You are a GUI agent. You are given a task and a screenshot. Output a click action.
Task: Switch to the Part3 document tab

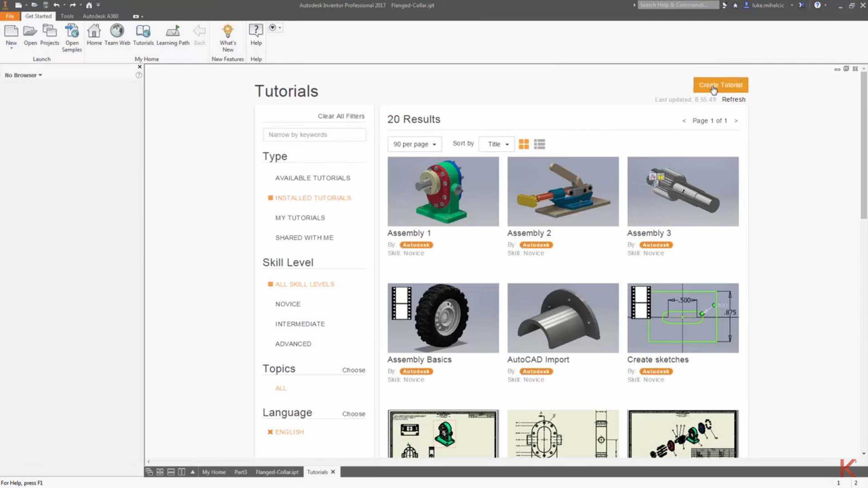click(241, 472)
